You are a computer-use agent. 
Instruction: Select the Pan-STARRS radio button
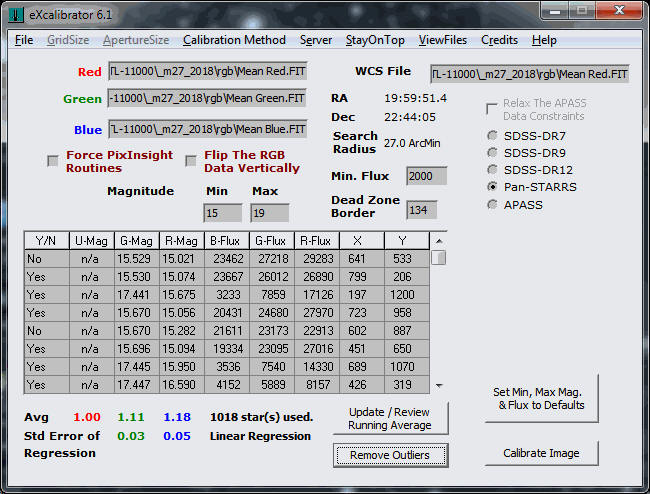(492, 187)
